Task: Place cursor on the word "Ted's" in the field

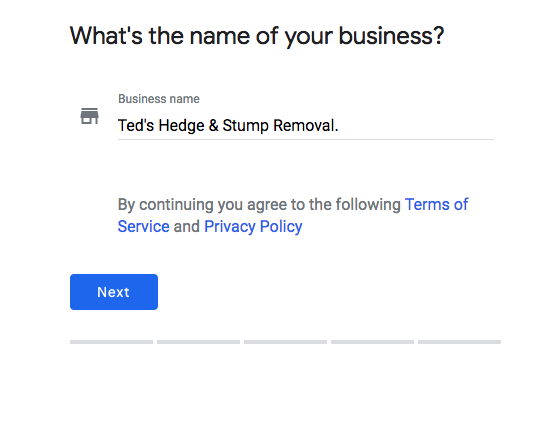Action: pyautogui.click(x=136, y=125)
